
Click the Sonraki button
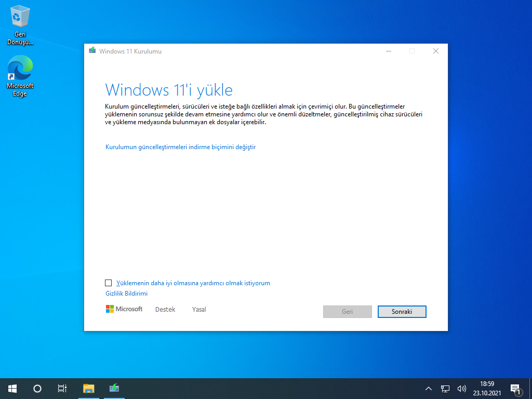pos(402,312)
